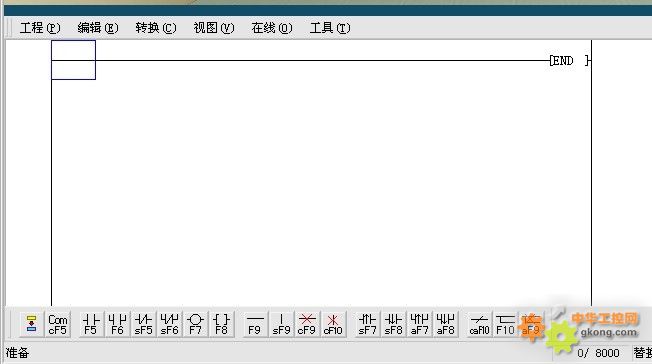Image resolution: width=652 pixels, height=364 pixels.
Task: Click the Com cF5 toolbar button
Action: [x=57, y=324]
